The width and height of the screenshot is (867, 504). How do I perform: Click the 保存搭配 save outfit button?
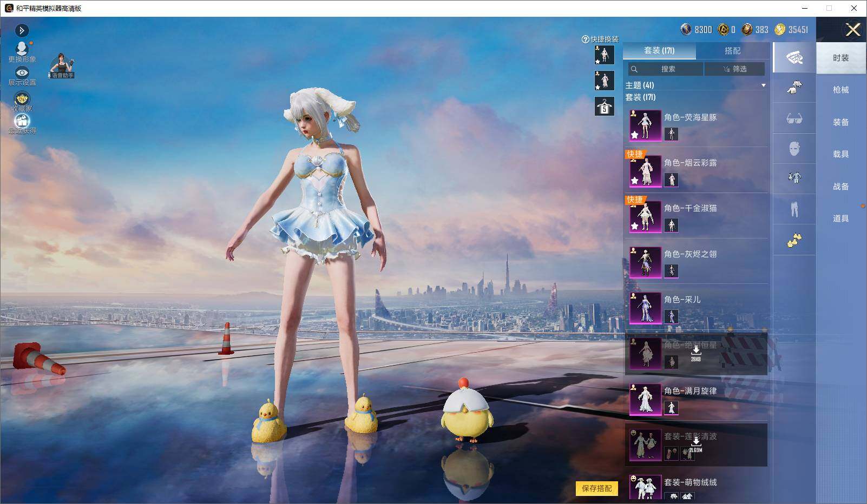(x=596, y=488)
